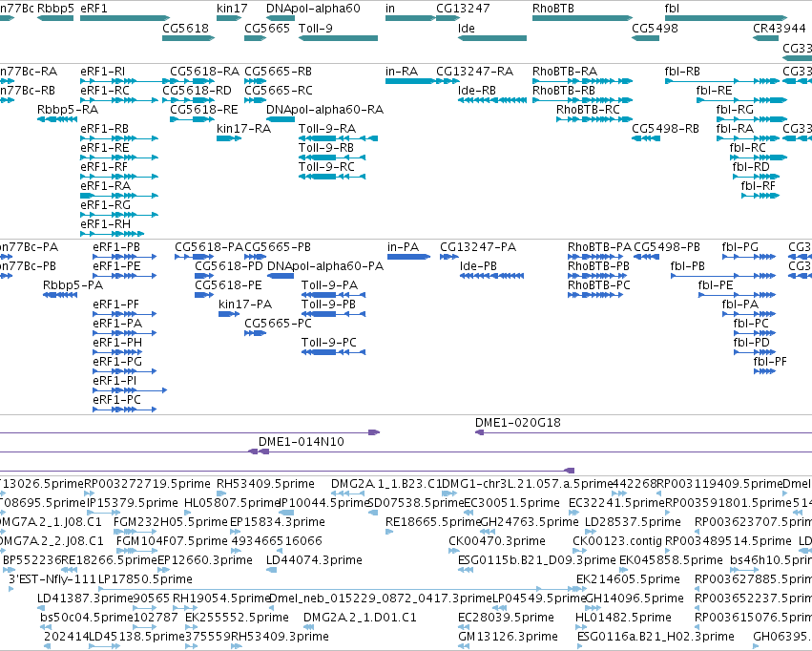Click the SD07538.5prime EST label
The image size is (812, 651).
[x=416, y=503]
